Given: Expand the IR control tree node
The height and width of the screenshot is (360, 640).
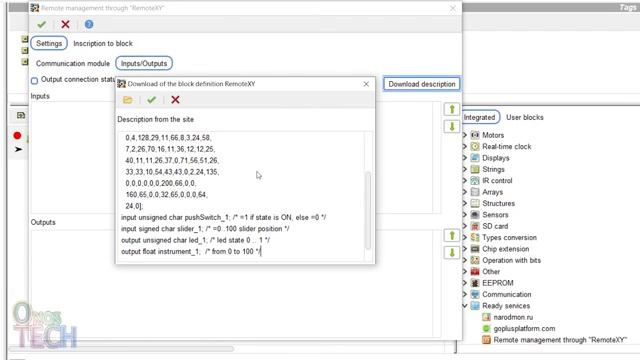Looking at the screenshot, I should tap(465, 181).
